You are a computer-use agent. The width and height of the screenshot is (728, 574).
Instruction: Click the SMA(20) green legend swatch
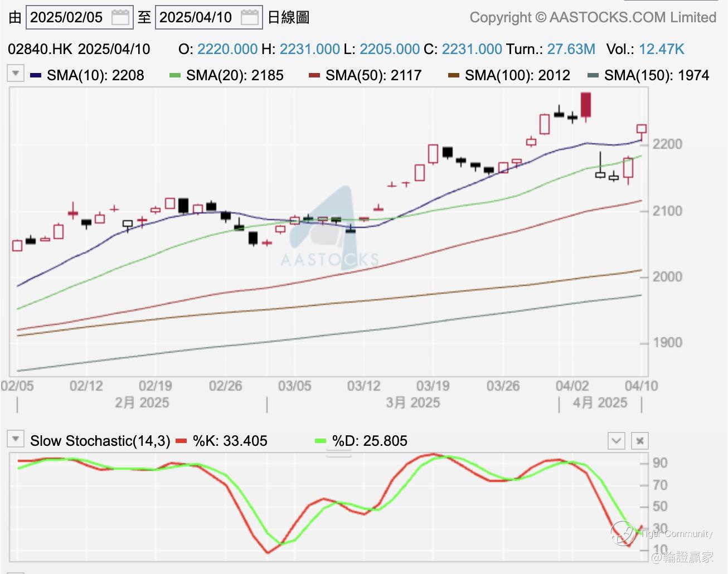(x=175, y=75)
